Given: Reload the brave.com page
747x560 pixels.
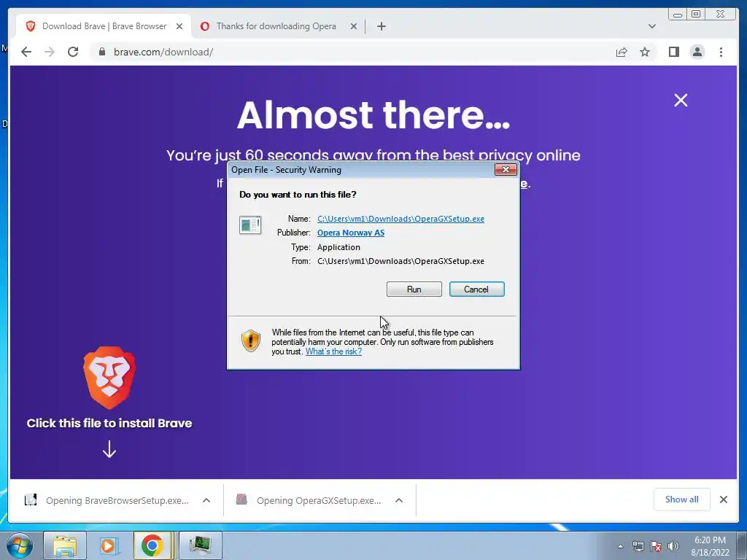Looking at the screenshot, I should pos(73,52).
